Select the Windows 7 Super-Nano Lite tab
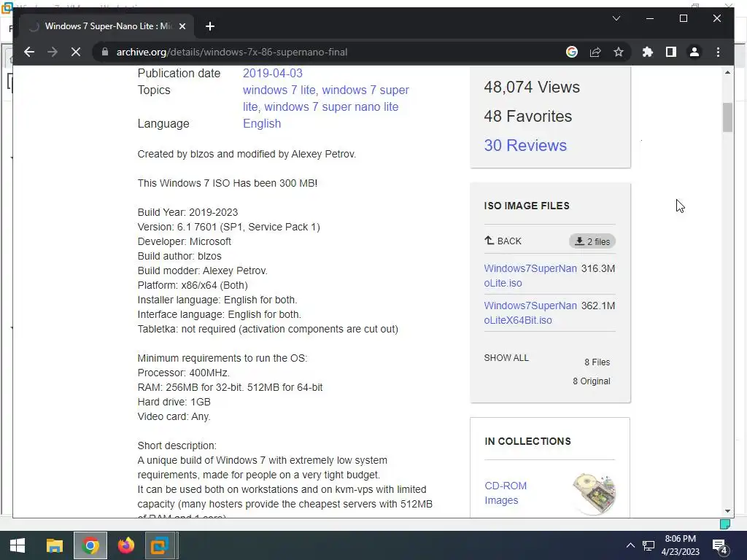 106,26
